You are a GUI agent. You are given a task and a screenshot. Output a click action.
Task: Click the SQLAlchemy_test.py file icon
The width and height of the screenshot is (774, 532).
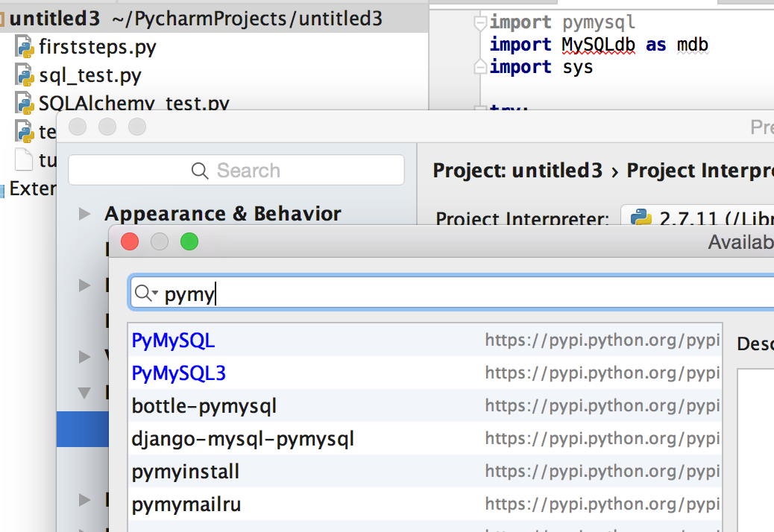pos(25,103)
